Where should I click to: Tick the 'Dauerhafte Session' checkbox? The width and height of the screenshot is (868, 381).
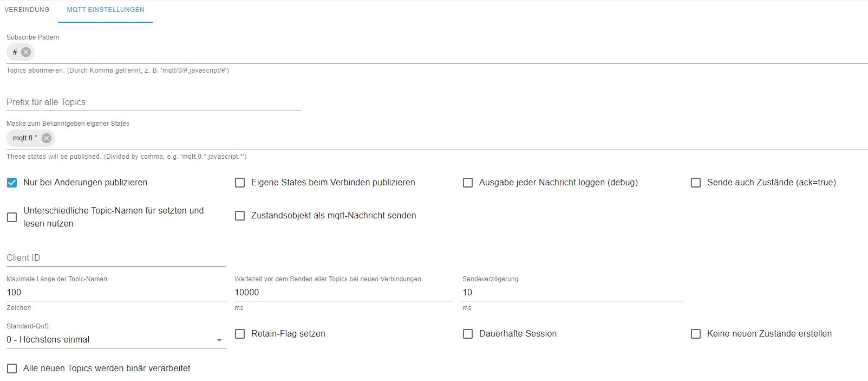[x=468, y=334]
